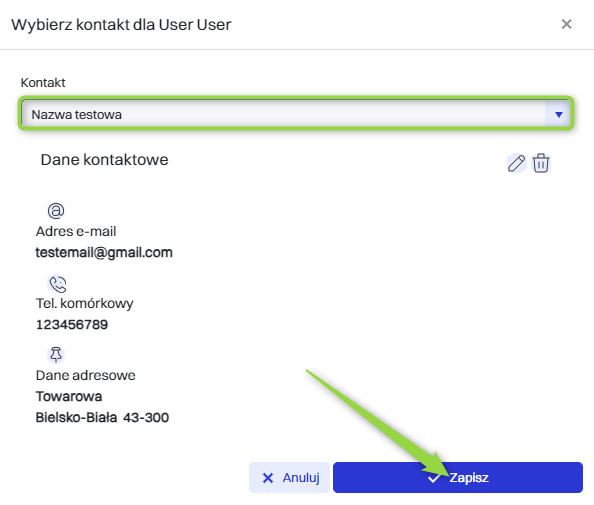Click the pin icon above Dane adresowe
Screen dimensions: 594x505
56,355
